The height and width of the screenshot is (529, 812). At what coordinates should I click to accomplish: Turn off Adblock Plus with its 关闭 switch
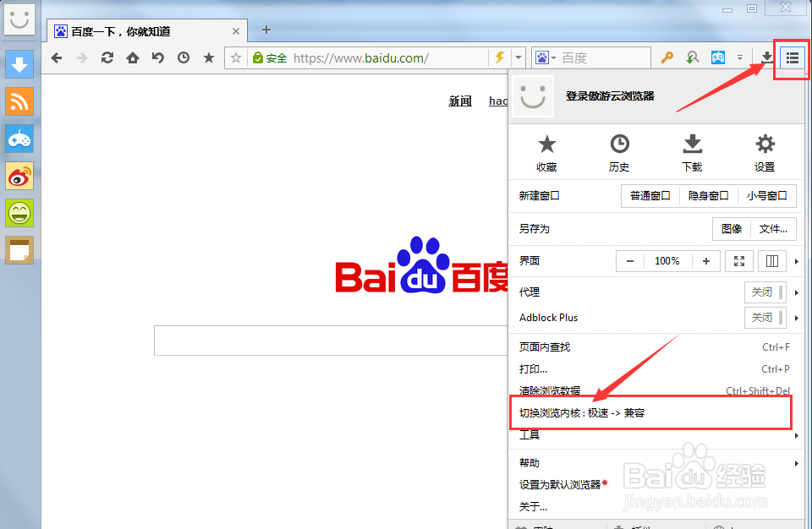(764, 317)
